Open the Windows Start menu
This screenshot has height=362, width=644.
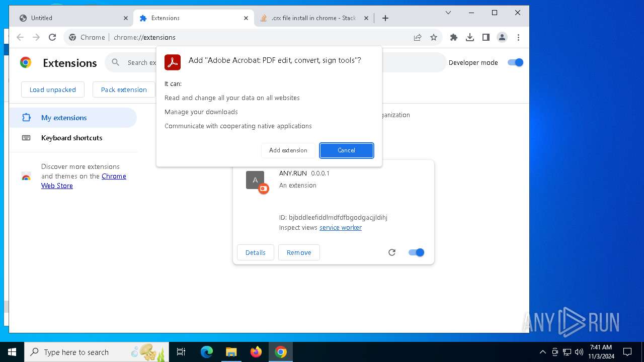point(12,352)
